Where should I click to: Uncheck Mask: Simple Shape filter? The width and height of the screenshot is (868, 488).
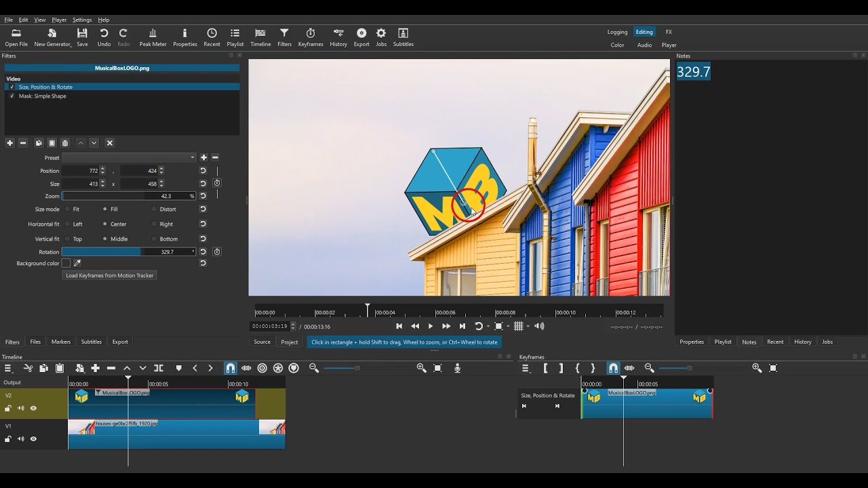[12, 96]
